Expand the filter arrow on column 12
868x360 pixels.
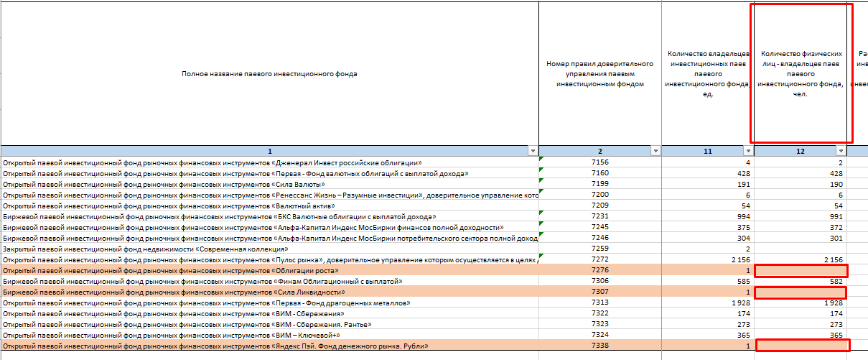[x=840, y=151]
